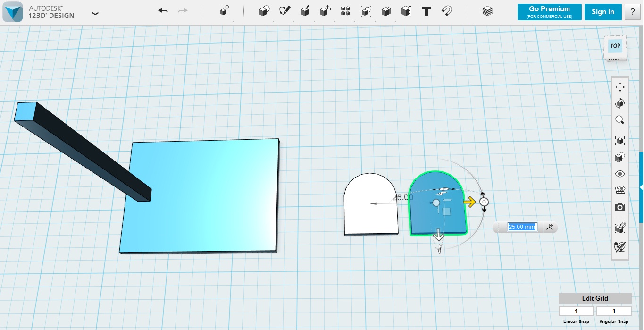Click Go Premium button
Viewport: 644px width, 330px height.
pos(549,12)
